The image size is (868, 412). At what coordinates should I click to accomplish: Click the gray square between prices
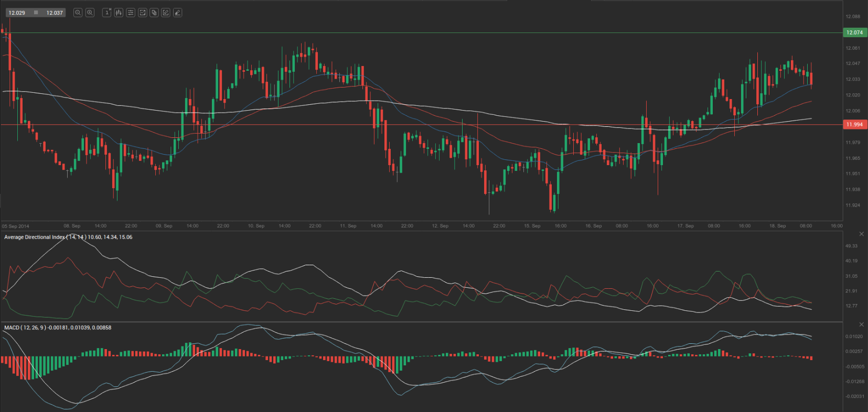click(36, 13)
